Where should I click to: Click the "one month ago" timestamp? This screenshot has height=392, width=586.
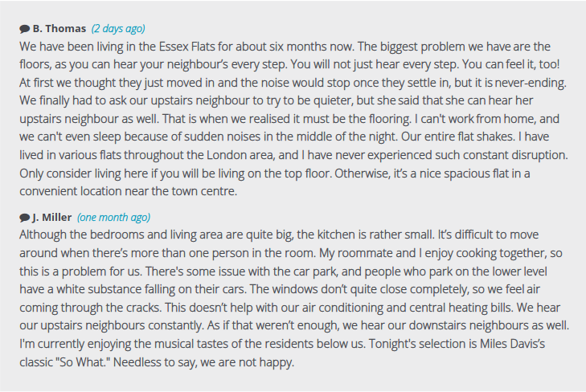tap(113, 218)
